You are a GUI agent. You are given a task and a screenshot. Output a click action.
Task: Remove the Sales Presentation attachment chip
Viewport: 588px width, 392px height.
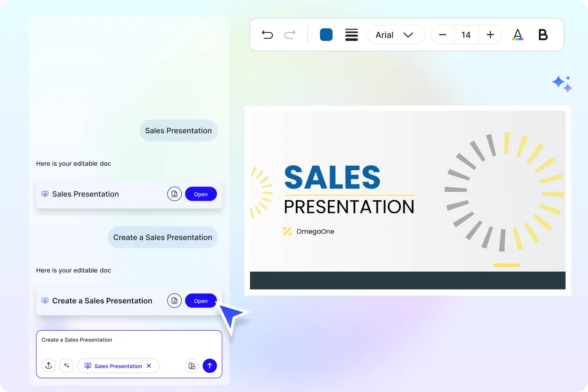click(x=149, y=366)
